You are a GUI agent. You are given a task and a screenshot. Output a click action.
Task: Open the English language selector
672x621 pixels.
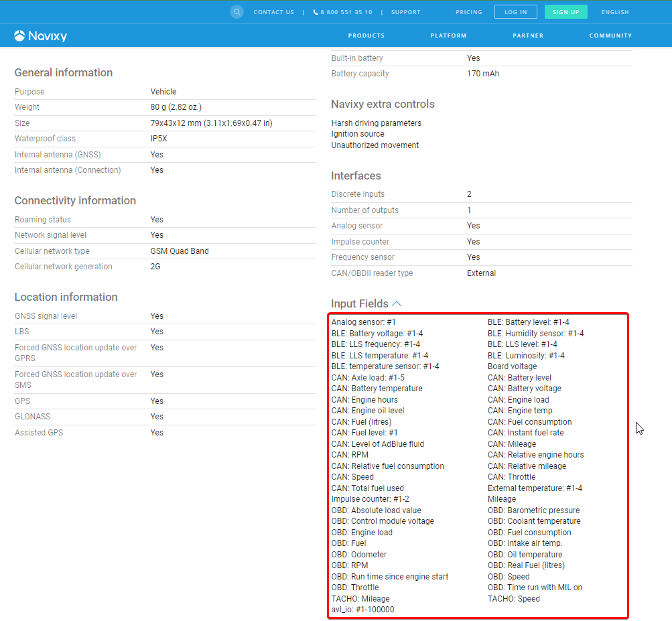pyautogui.click(x=615, y=12)
